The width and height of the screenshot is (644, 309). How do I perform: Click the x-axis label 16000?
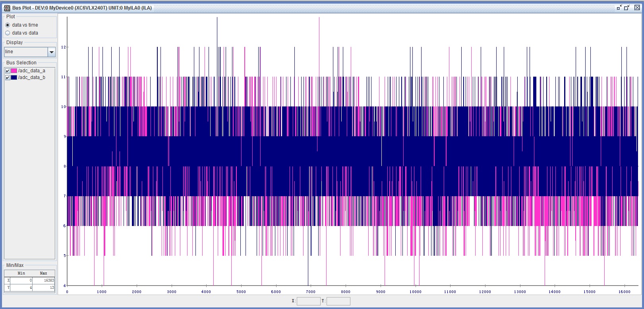coord(625,292)
